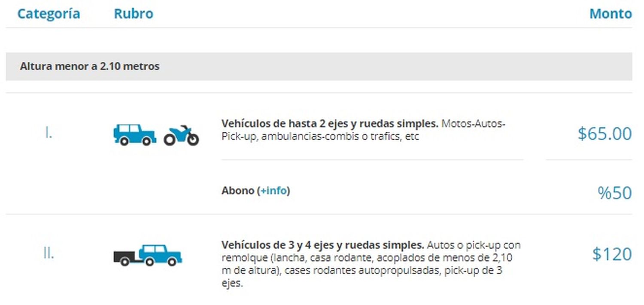Screen dimensions: 644x305
Task: Click the motorcycle icon in category I
Action: [181, 135]
